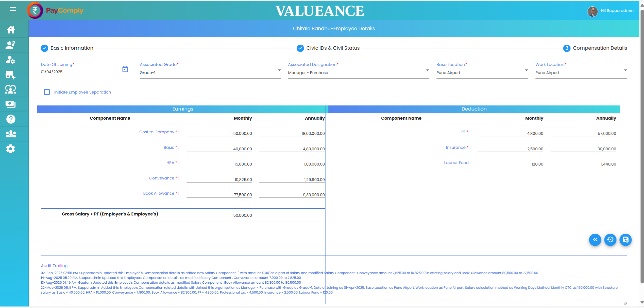
Task: Click the Conveyance annual amount field
Action: point(292,179)
